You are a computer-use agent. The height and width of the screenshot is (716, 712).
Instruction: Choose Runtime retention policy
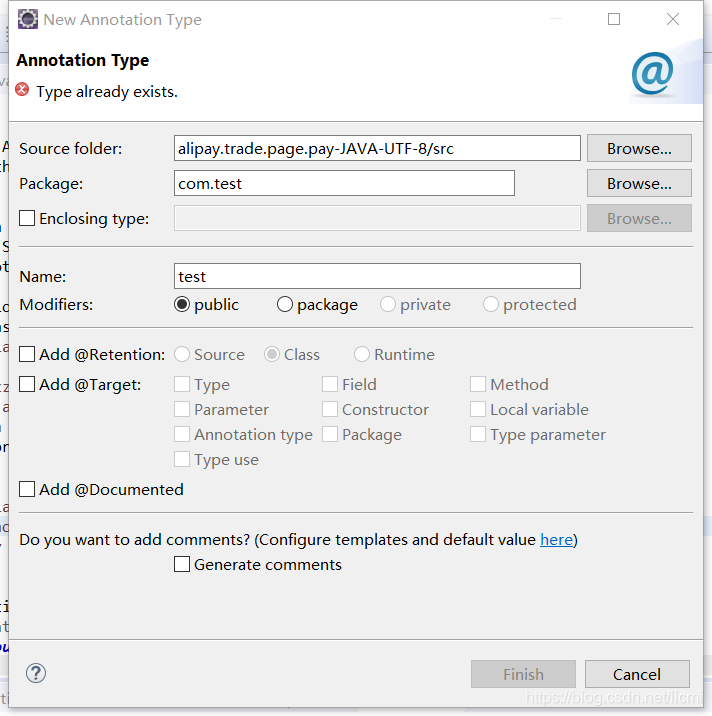(x=362, y=354)
